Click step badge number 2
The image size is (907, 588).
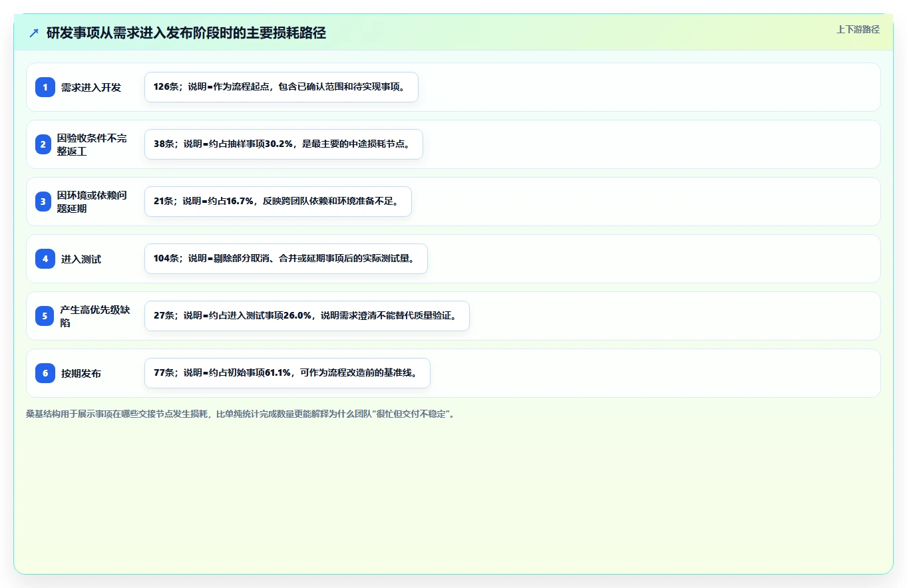click(43, 144)
